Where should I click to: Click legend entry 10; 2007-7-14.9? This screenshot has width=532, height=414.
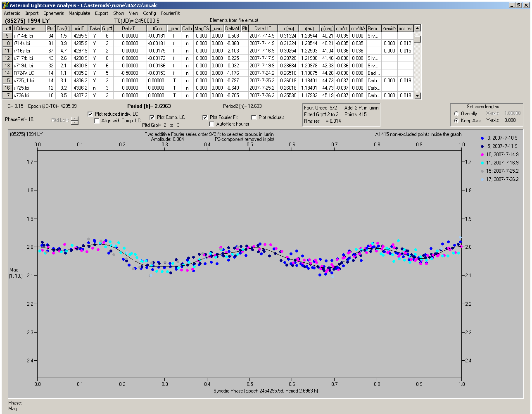499,155
